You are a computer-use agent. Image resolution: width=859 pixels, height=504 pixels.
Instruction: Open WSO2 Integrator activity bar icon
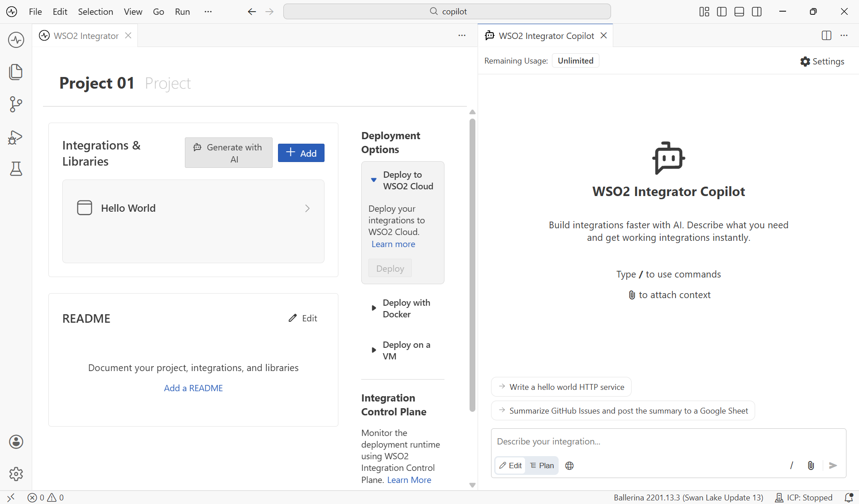pos(16,40)
